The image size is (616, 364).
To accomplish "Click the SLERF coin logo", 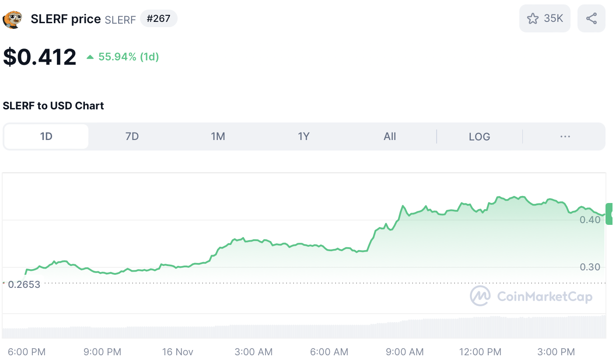I will click(12, 19).
